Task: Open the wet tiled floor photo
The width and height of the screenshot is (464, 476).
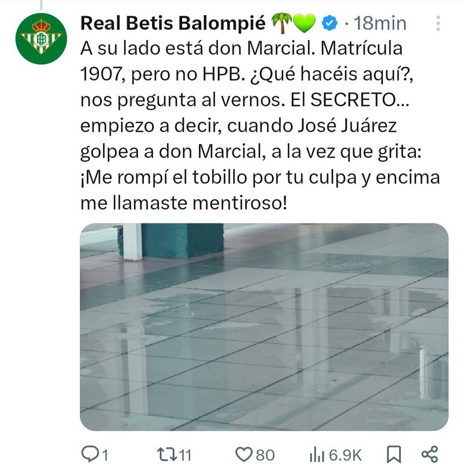Action: [264, 327]
